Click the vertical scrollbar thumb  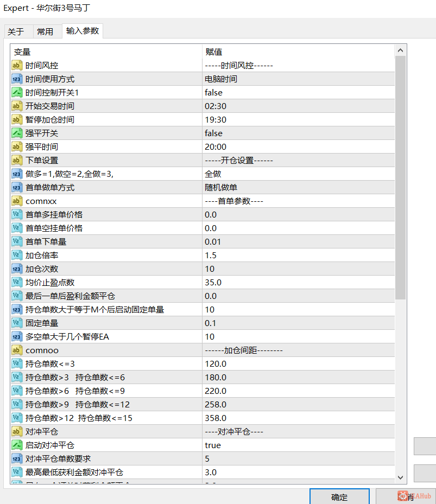[x=400, y=178]
